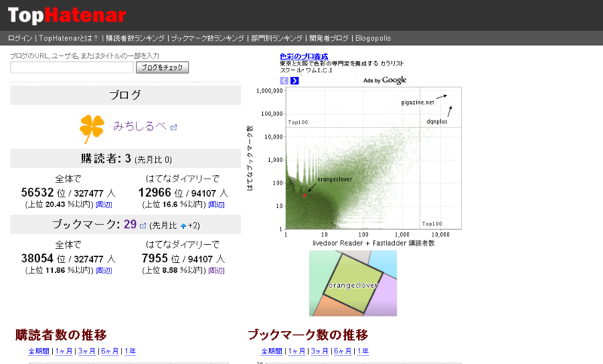The height and width of the screenshot is (364, 603).
Task: Click the gigazine.net label in chart
Action: coord(418,102)
